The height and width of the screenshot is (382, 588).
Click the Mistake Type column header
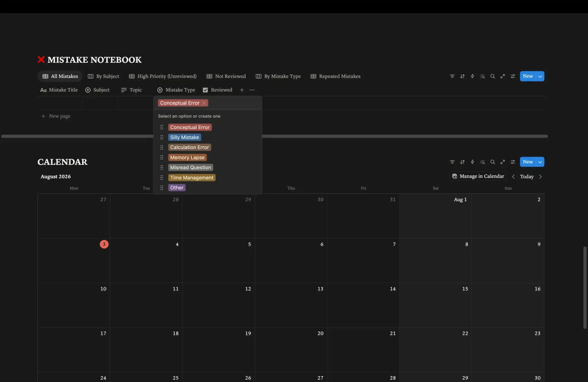coord(176,90)
